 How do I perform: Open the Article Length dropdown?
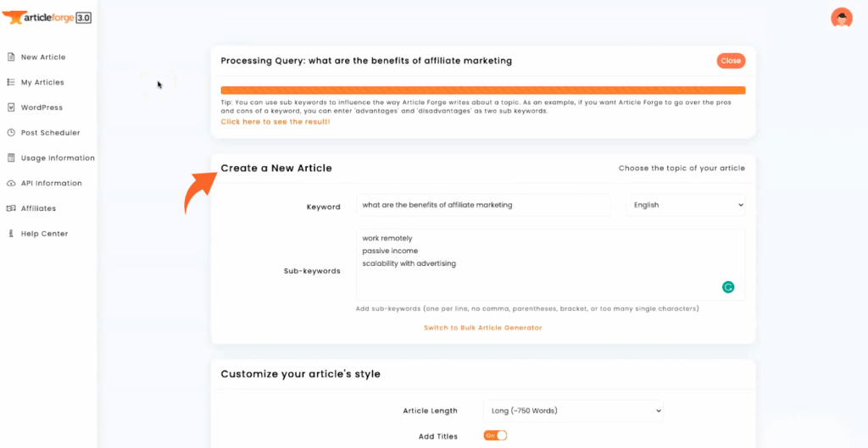[573, 411]
